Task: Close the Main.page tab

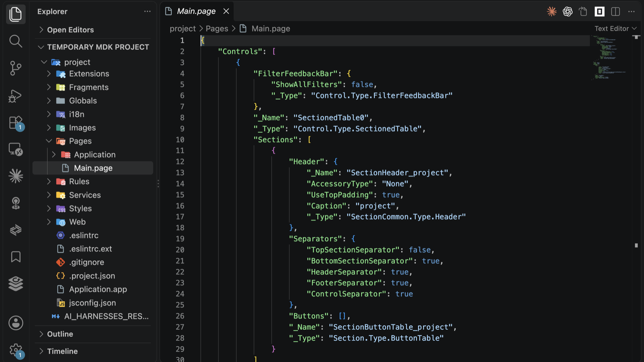Action: 226,11
